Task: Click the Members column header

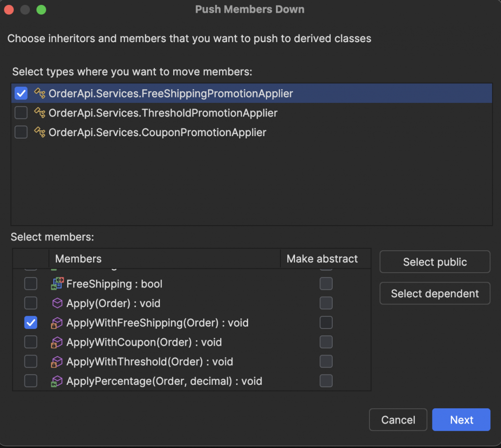Action: (78, 259)
